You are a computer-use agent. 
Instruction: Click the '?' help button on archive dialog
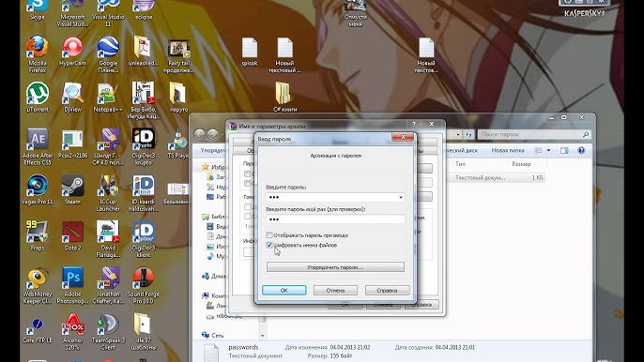pos(414,124)
